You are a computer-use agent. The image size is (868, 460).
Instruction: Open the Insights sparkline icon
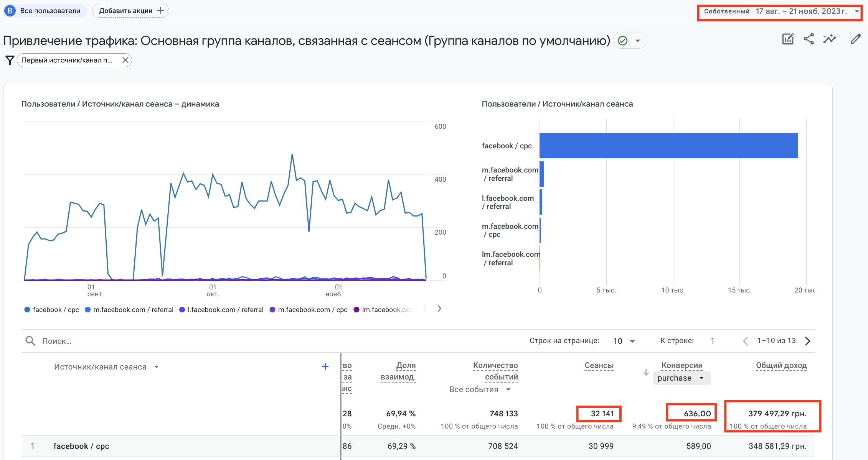point(829,39)
